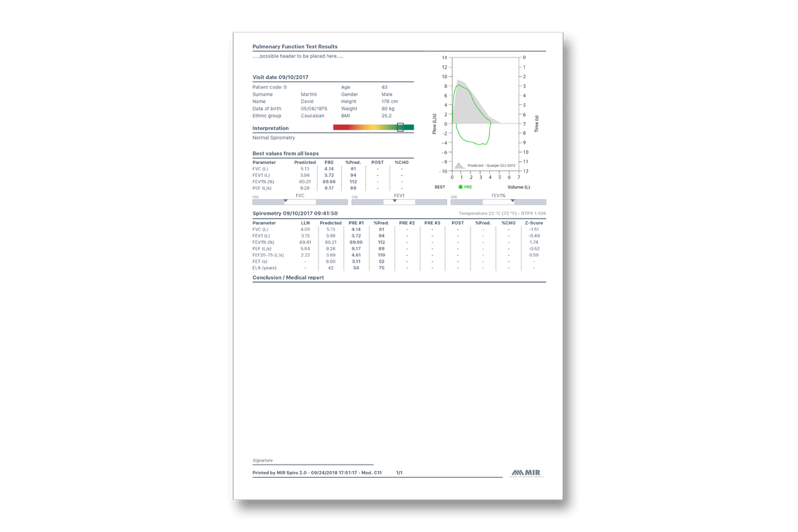Click the 'LLN' column header
798x532 pixels.
pyautogui.click(x=305, y=223)
